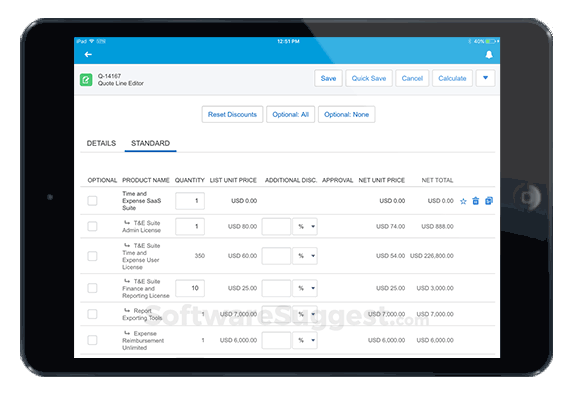
Task: Tap the battery indicator in status bar
Action: [490, 41]
